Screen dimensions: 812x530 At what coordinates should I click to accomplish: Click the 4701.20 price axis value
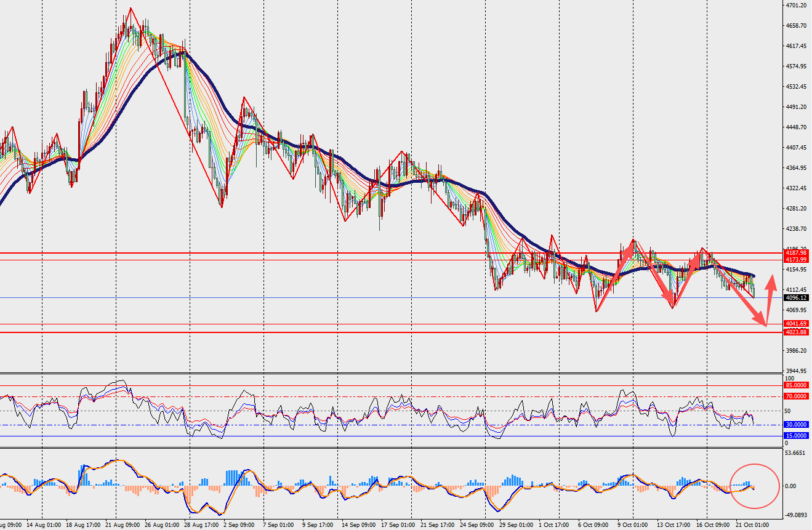tap(796, 6)
